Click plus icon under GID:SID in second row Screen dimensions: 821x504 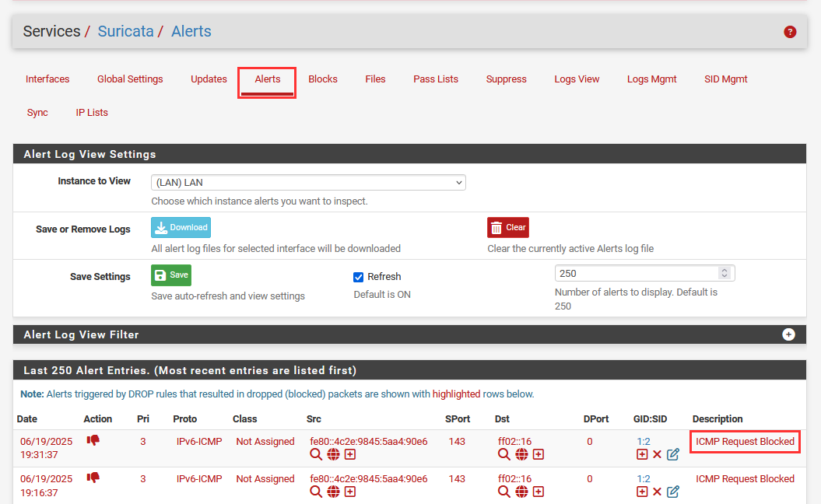click(642, 492)
